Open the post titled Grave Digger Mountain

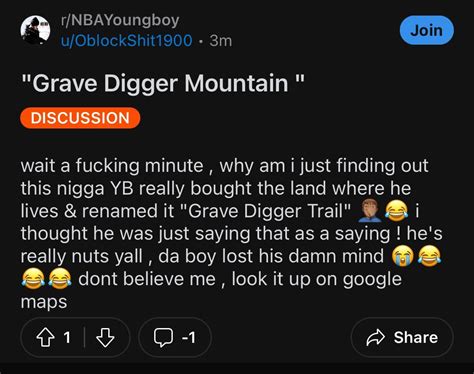tap(163, 83)
